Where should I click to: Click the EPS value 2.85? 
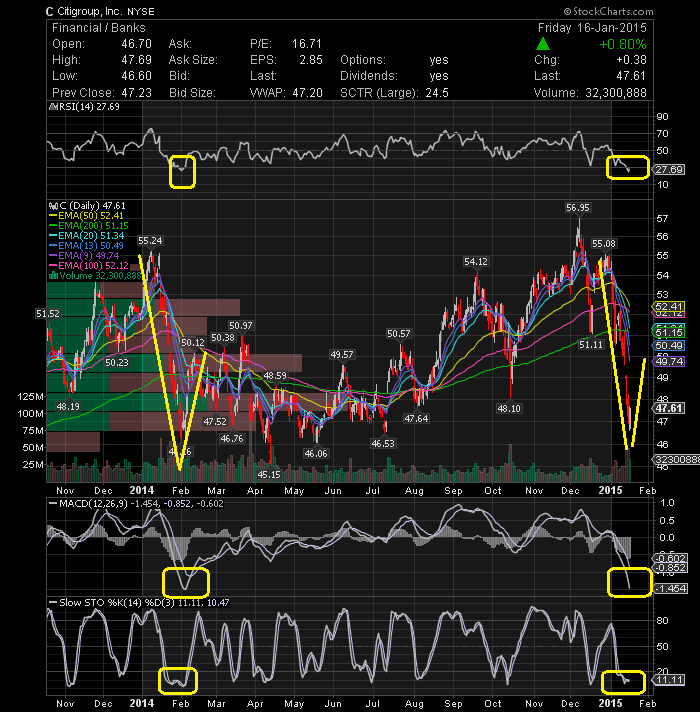[x=311, y=60]
